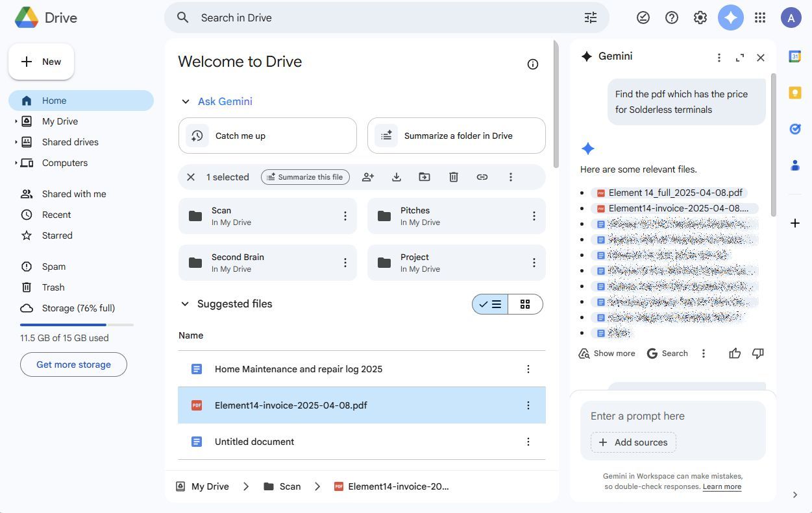Open the settings gear icon
Image resolution: width=812 pixels, height=513 pixels.
pos(700,18)
